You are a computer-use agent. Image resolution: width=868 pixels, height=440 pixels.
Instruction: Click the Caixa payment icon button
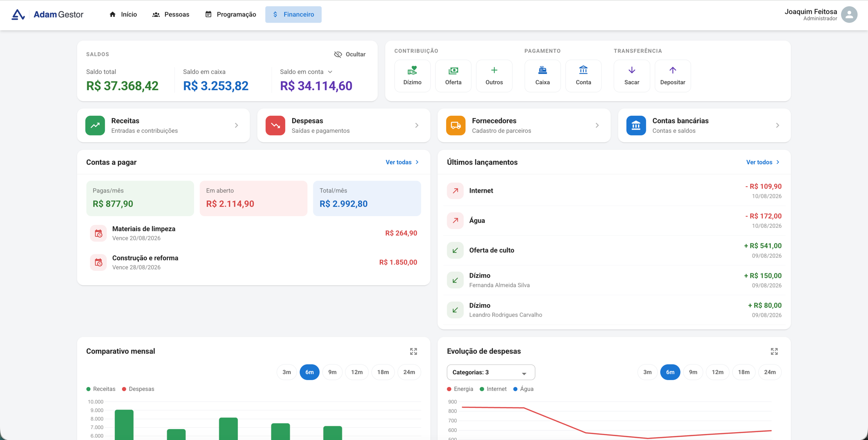[542, 76]
